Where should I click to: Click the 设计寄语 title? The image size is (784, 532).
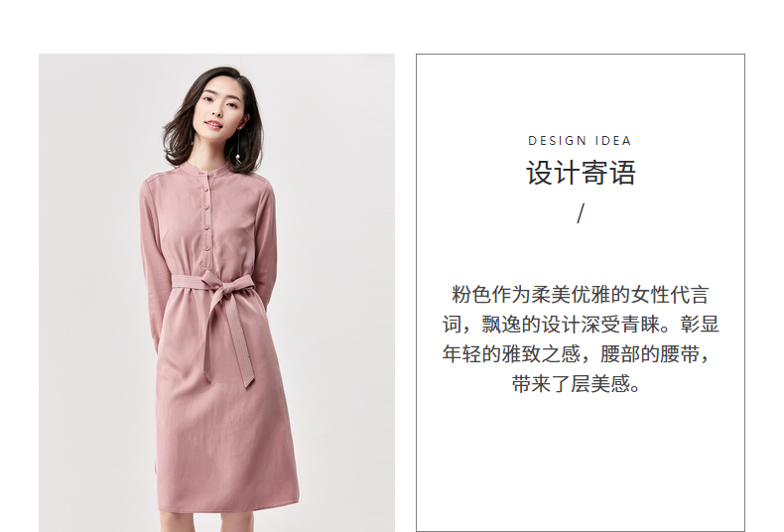point(581,173)
